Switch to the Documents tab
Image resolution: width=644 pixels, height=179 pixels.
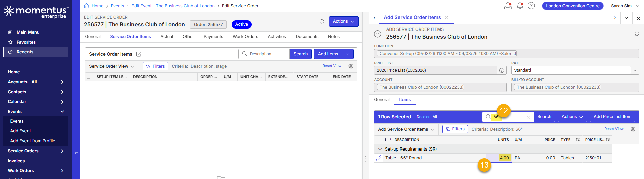(307, 37)
